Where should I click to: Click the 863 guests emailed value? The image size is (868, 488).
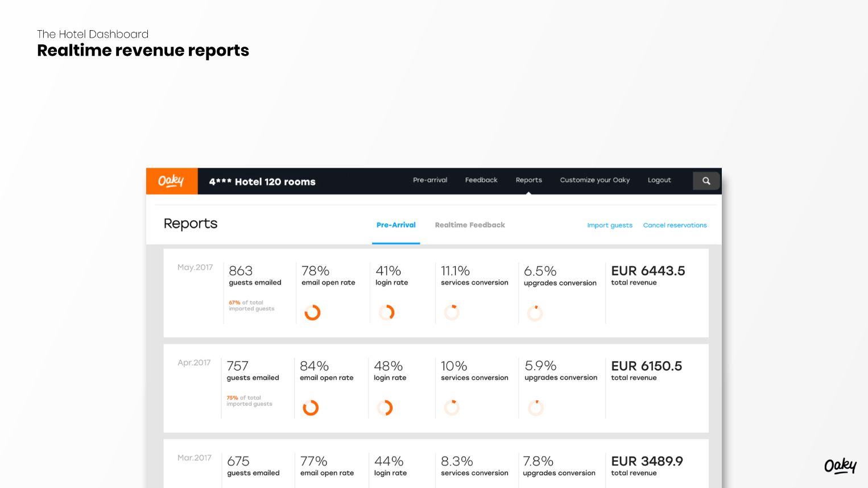(x=241, y=271)
